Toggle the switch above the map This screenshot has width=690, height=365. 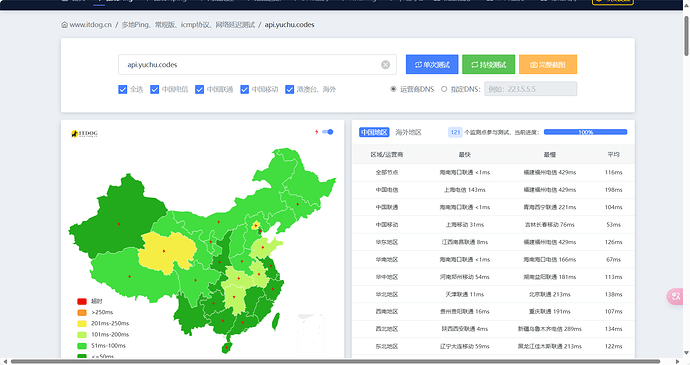[x=328, y=132]
